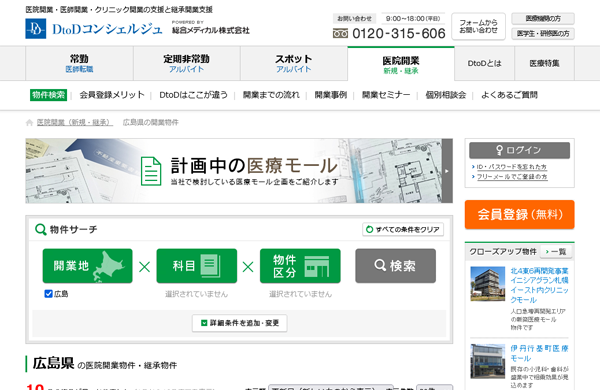Click 総合メディカル株式会社 text
Screen dimensions: 600x390
click(210, 30)
